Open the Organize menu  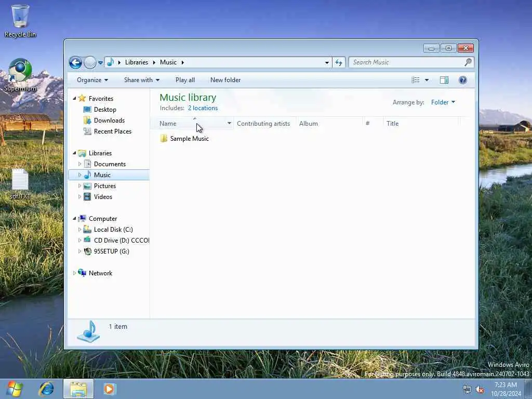click(92, 80)
